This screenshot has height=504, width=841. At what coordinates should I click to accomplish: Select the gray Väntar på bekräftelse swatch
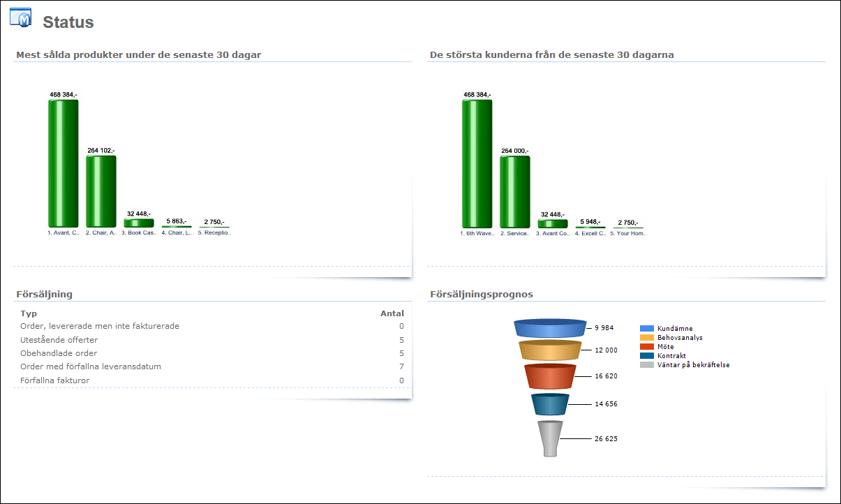647,364
